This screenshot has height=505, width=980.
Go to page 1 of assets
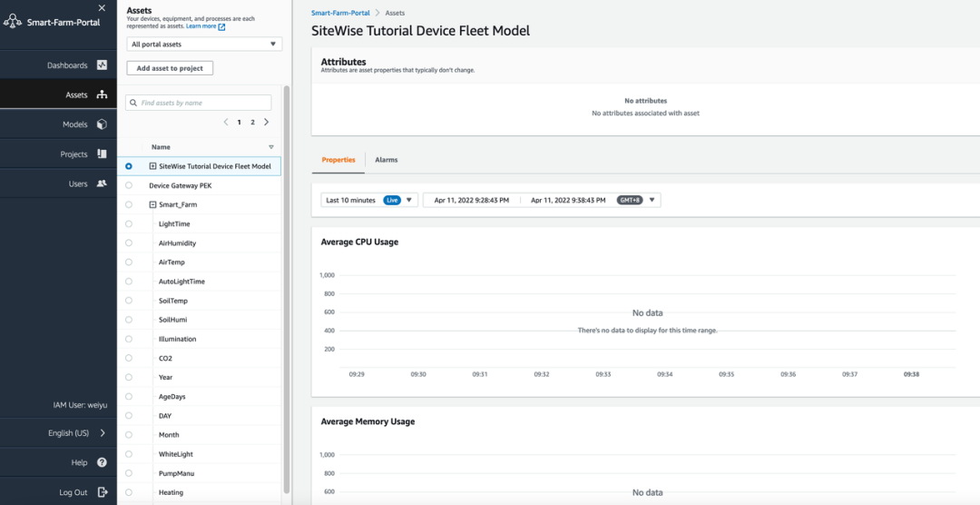pos(239,123)
